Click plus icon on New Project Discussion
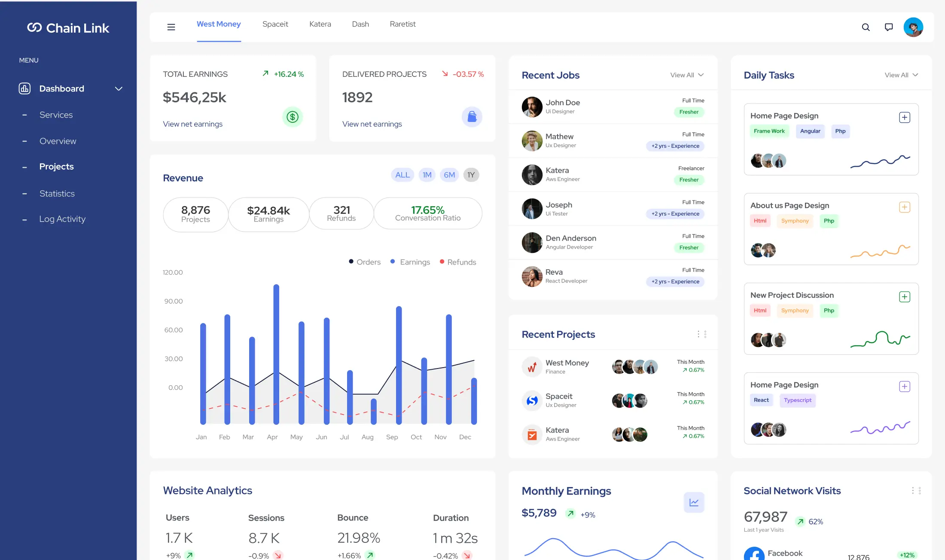Viewport: 945px width, 560px height. 904,297
